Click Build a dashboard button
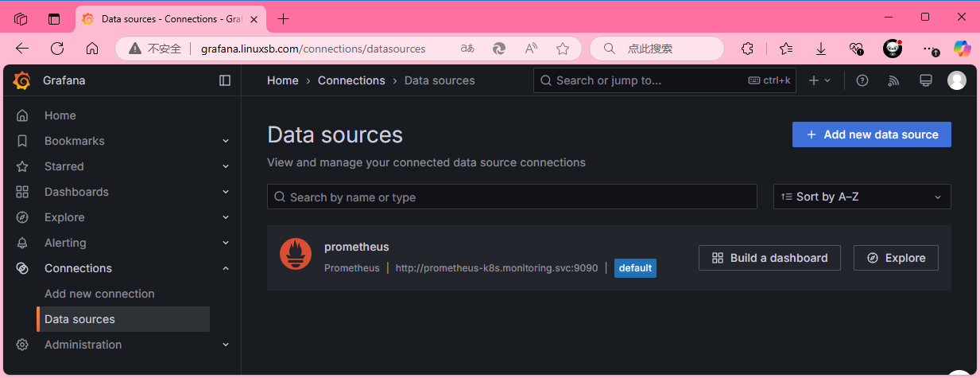980x378 pixels. [769, 258]
